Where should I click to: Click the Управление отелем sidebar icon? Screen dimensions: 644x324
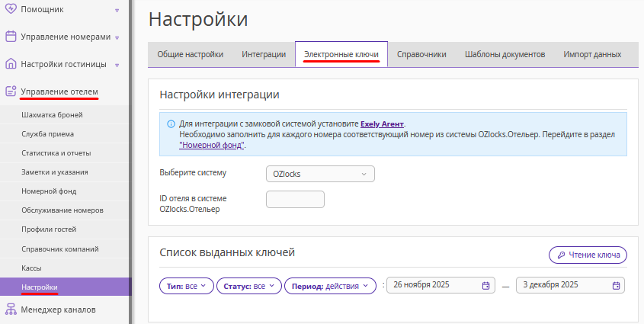(11, 91)
